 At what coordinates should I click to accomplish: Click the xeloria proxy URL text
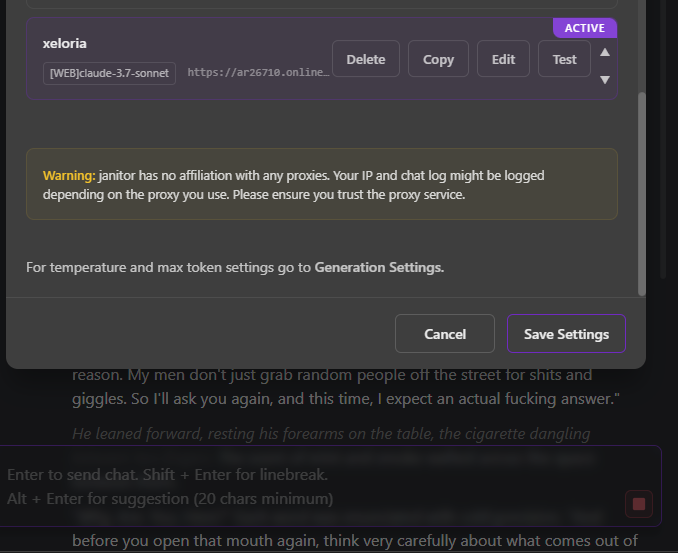[x=257, y=73]
